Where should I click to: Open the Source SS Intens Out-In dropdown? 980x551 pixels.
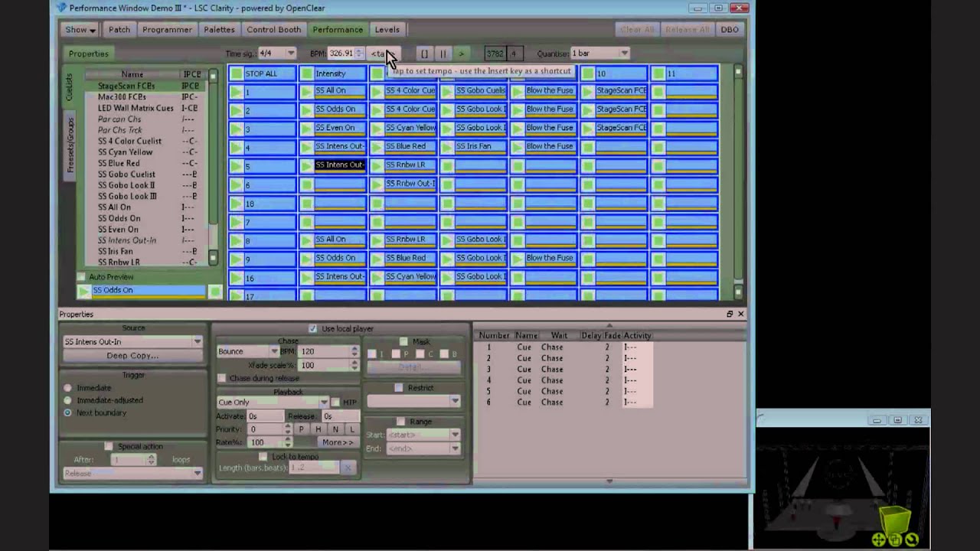(x=133, y=341)
